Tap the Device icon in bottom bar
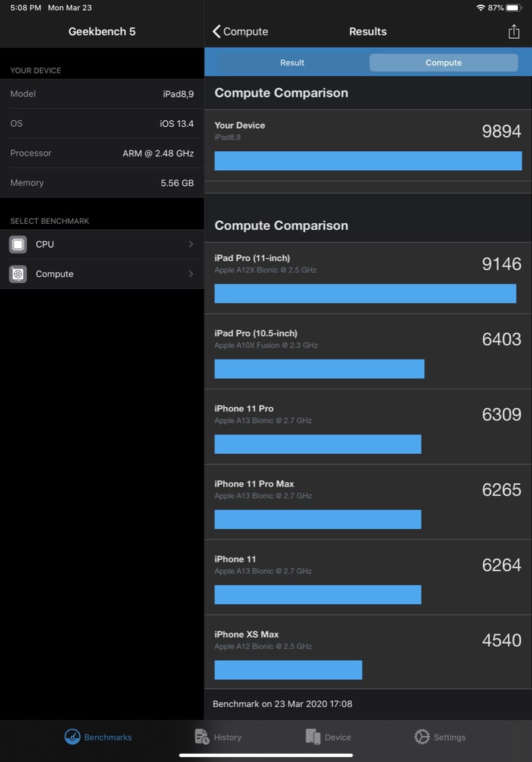This screenshot has width=532, height=762. point(313,737)
